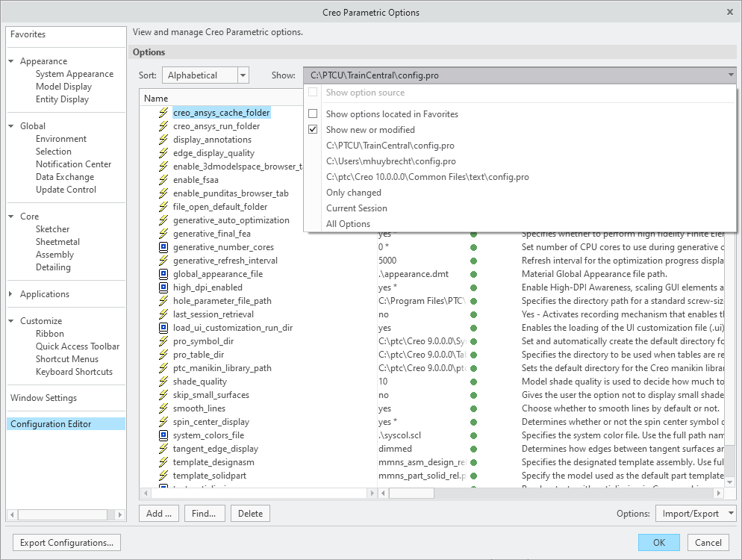742x560 pixels.
Task: Click the sidebar horizontal scrollbar right arrow
Action: coord(119,514)
